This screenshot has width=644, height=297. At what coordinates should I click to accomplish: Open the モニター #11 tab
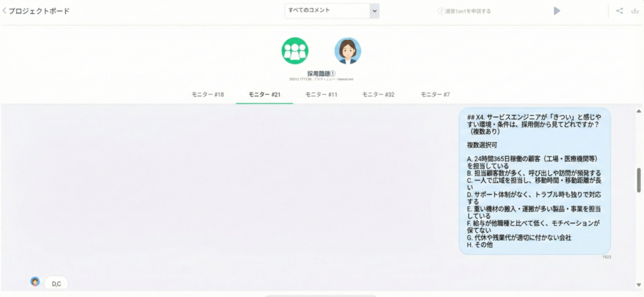point(321,94)
